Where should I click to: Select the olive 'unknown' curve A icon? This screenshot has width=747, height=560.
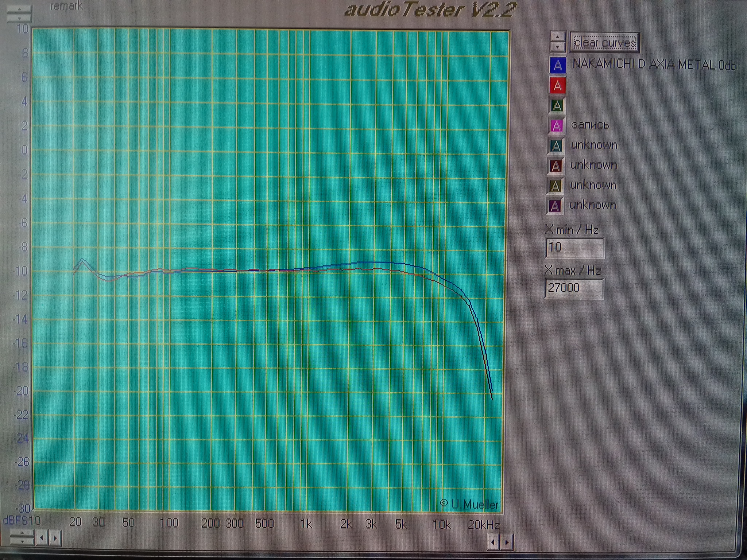[x=555, y=186]
